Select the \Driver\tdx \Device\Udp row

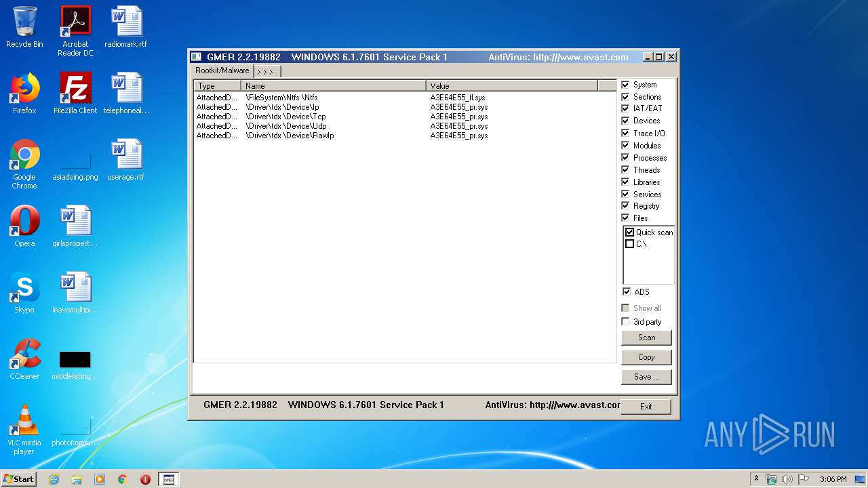click(405, 126)
